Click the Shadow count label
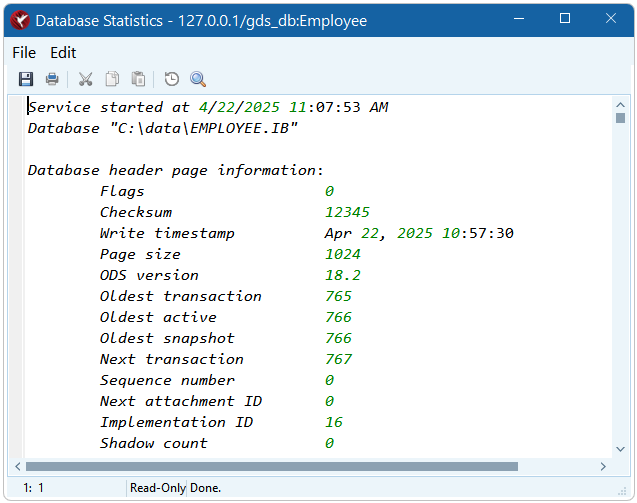Viewport: 637px width, 503px height. (154, 443)
